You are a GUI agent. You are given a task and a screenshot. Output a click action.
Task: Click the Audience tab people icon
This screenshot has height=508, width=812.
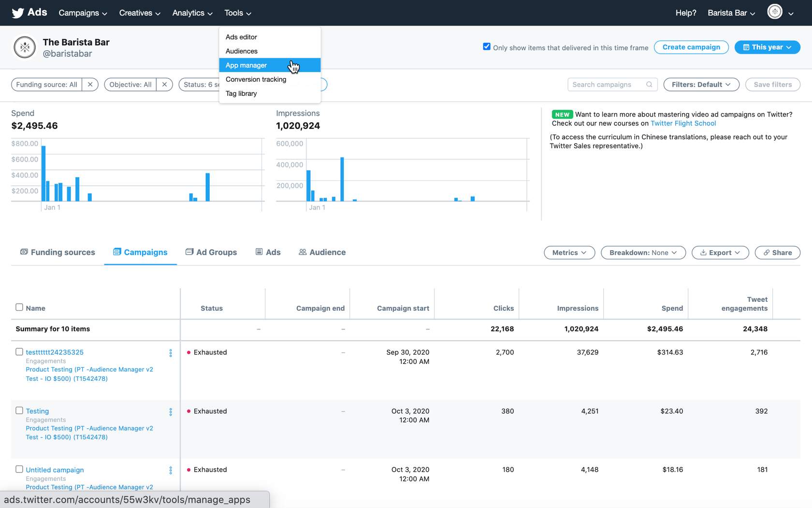(303, 252)
